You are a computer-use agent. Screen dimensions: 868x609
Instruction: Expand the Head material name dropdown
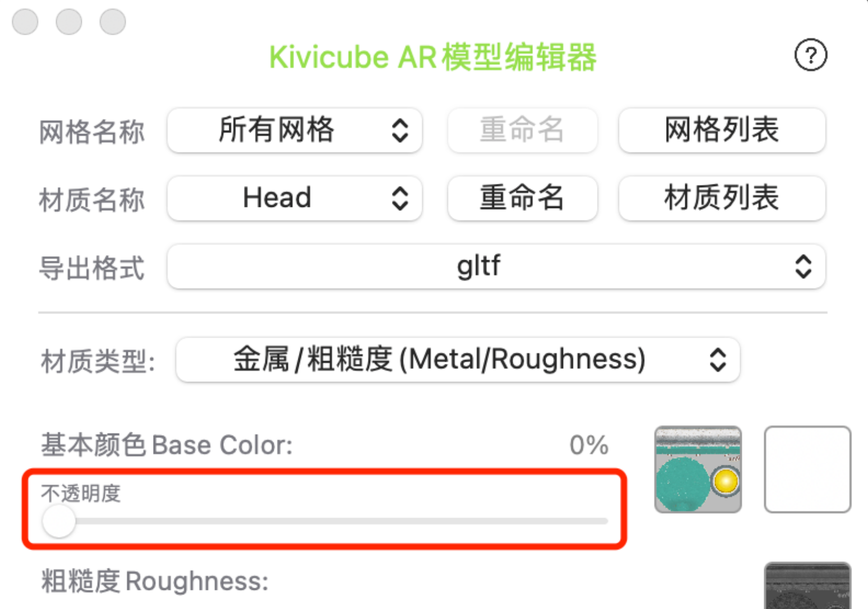pos(294,199)
